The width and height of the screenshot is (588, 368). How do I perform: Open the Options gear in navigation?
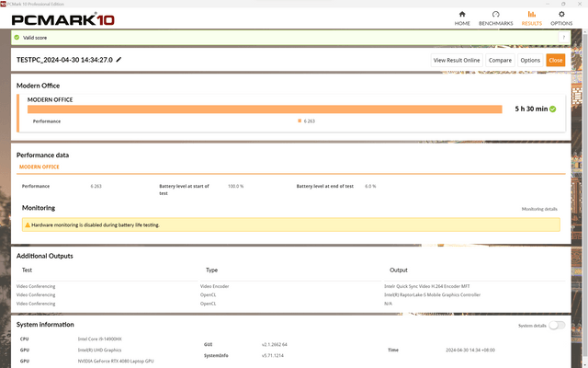(x=561, y=18)
